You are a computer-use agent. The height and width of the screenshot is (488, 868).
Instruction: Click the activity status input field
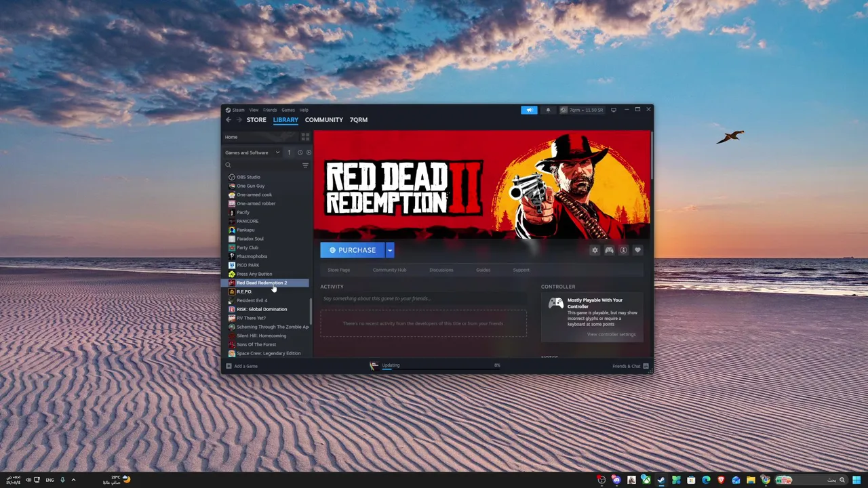(423, 298)
